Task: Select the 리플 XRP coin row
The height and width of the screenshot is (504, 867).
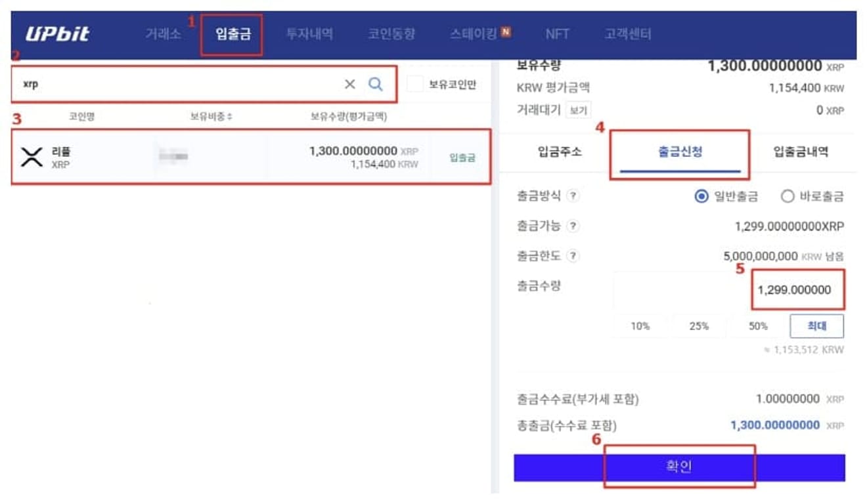Action: [x=251, y=157]
